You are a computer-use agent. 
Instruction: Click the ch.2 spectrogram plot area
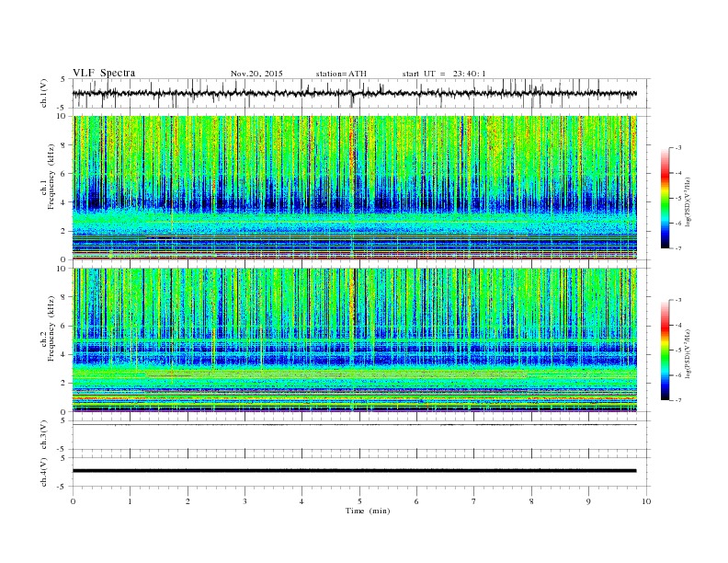click(355, 340)
